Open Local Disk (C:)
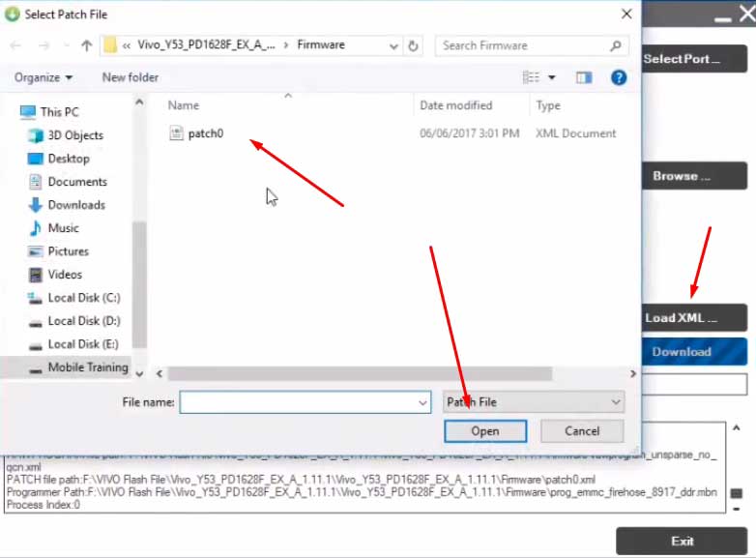756x558 pixels. pos(73,298)
